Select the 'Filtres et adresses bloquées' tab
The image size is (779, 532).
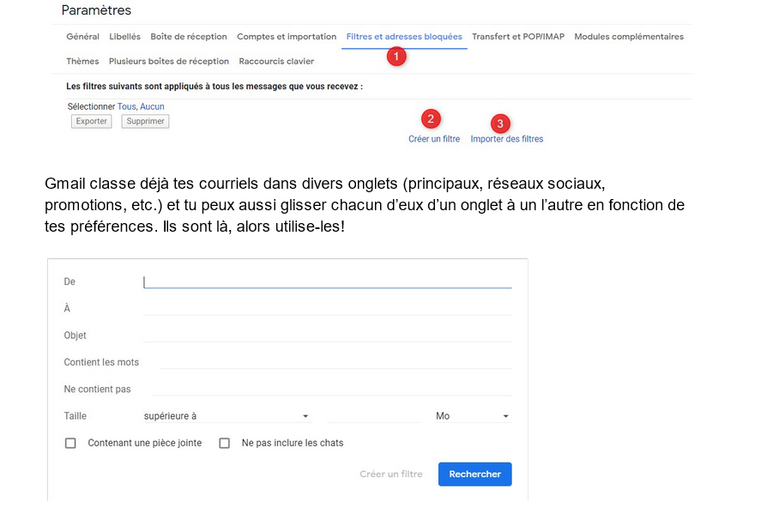(404, 37)
